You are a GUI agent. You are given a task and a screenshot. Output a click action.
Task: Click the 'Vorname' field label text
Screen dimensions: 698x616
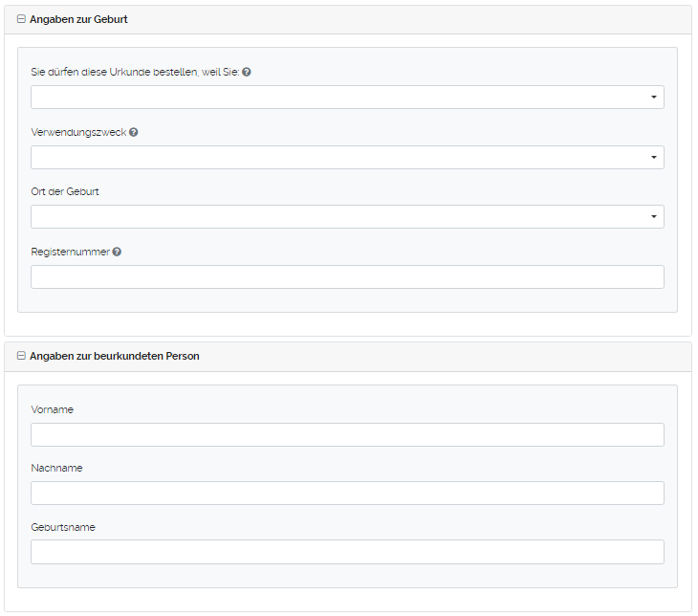point(52,409)
